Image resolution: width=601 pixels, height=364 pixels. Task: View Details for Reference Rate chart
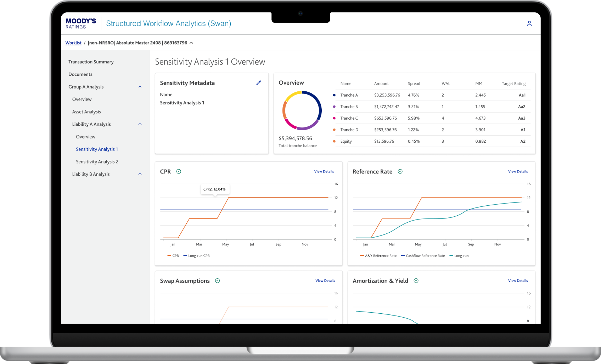[518, 171]
